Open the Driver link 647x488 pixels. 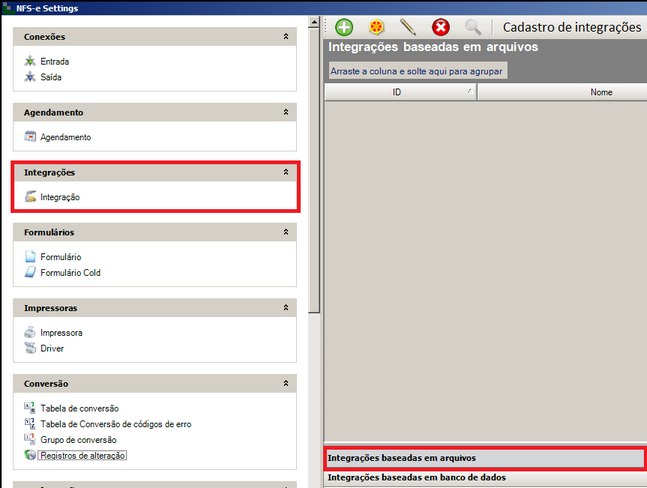click(x=52, y=349)
